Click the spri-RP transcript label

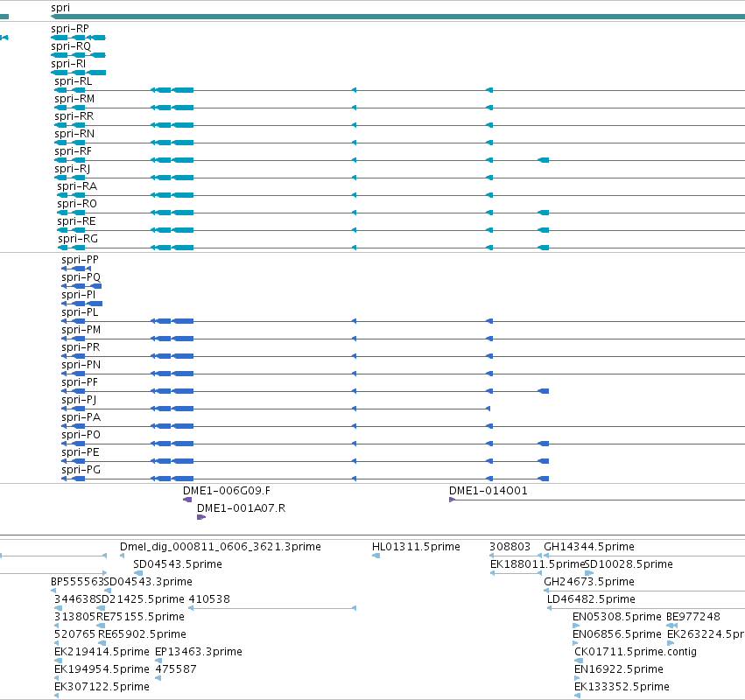pos(70,29)
